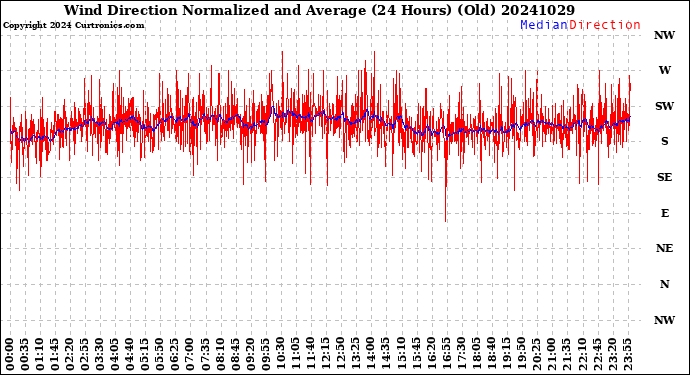Click the E direction axis label
The image size is (690, 375).
(664, 213)
